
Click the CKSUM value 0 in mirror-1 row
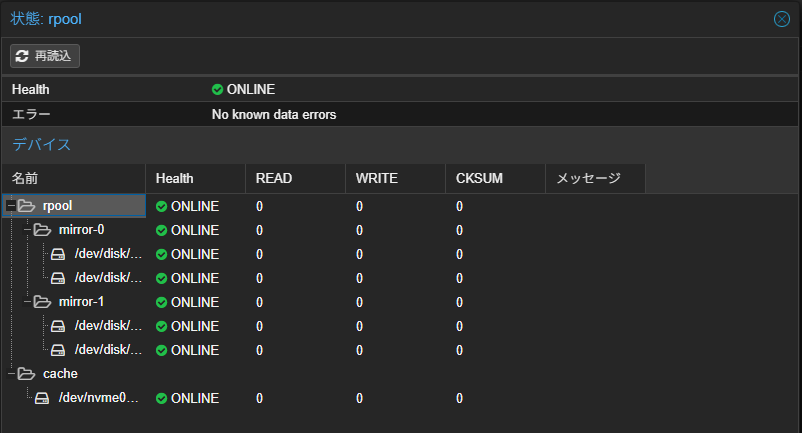click(459, 303)
